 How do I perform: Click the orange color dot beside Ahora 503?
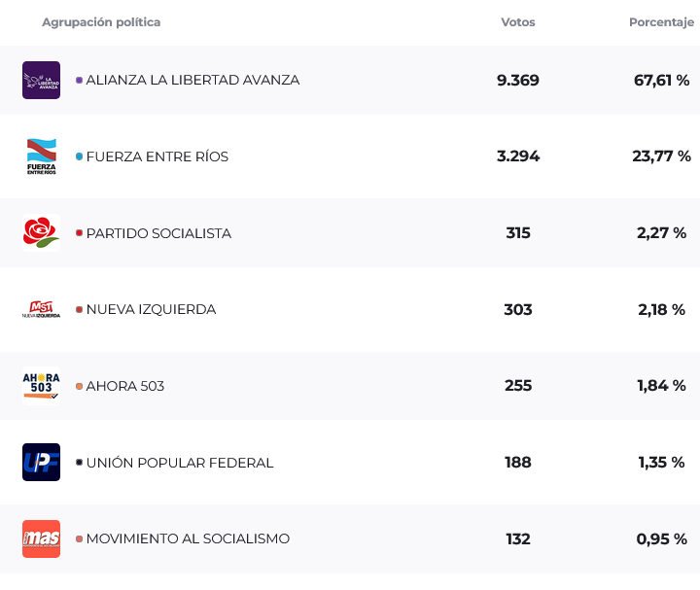(79, 386)
